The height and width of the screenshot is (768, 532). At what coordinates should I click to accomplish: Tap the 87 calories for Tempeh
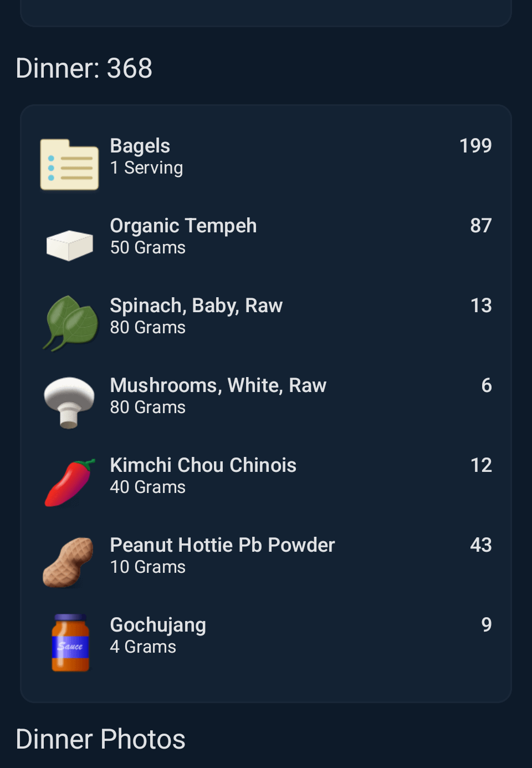(x=480, y=226)
